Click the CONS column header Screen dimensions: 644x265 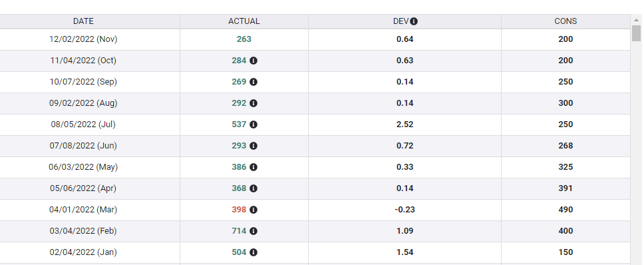(565, 21)
